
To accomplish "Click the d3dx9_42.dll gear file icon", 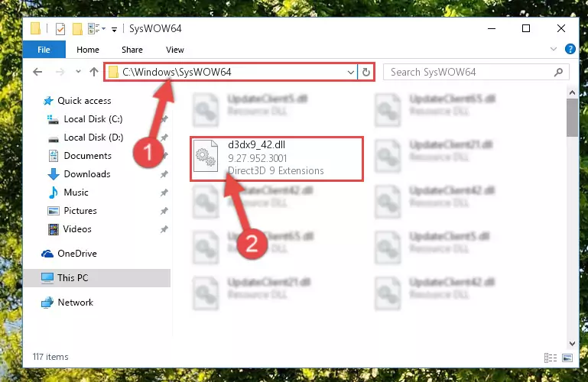I will coord(206,155).
